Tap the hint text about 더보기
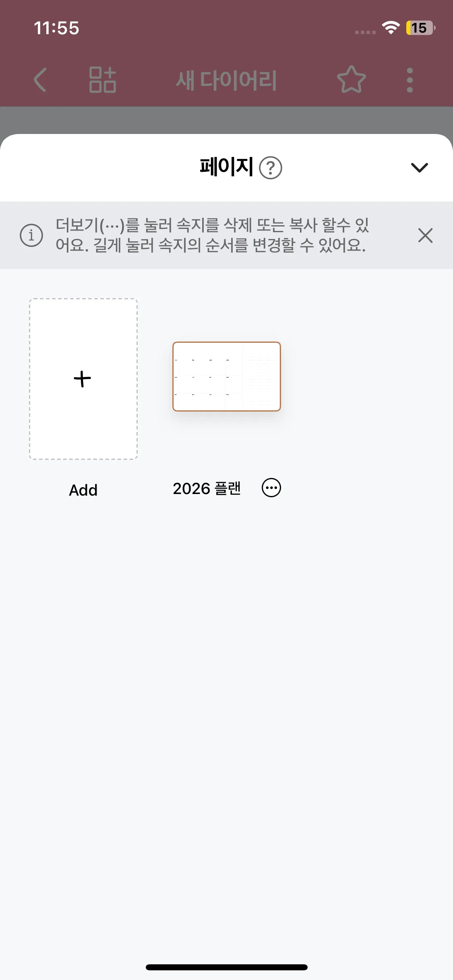The width and height of the screenshot is (453, 980). click(212, 235)
